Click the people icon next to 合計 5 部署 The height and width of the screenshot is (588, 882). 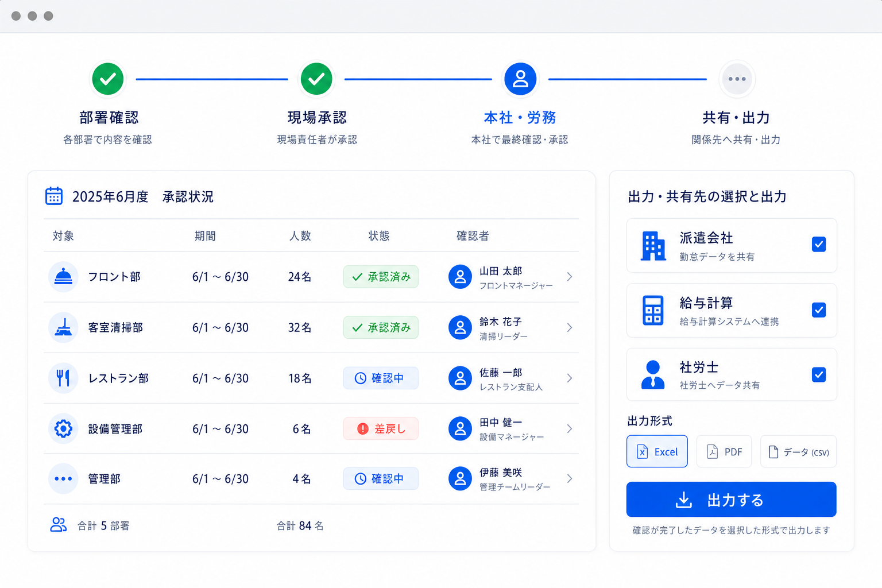(x=59, y=525)
